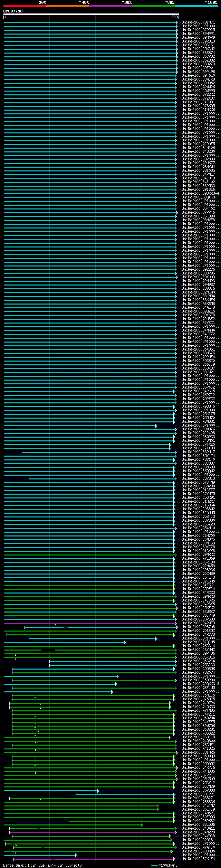Select the UniRef100_Q29AE5 label

[198, 144]
